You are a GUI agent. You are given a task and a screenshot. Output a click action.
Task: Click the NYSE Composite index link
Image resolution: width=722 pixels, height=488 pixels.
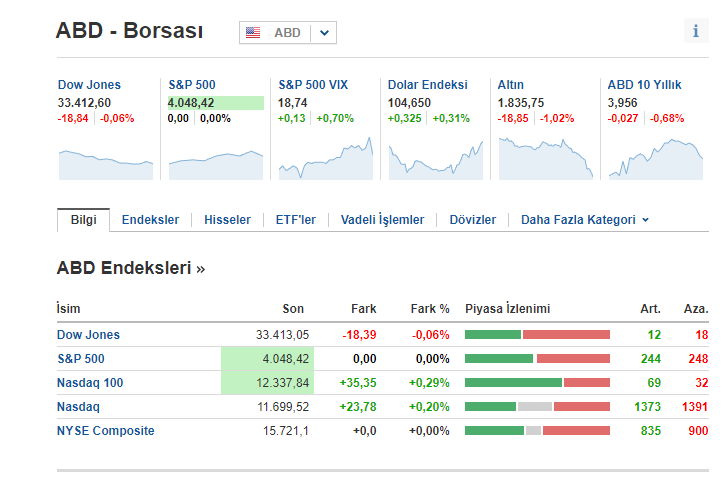[106, 431]
